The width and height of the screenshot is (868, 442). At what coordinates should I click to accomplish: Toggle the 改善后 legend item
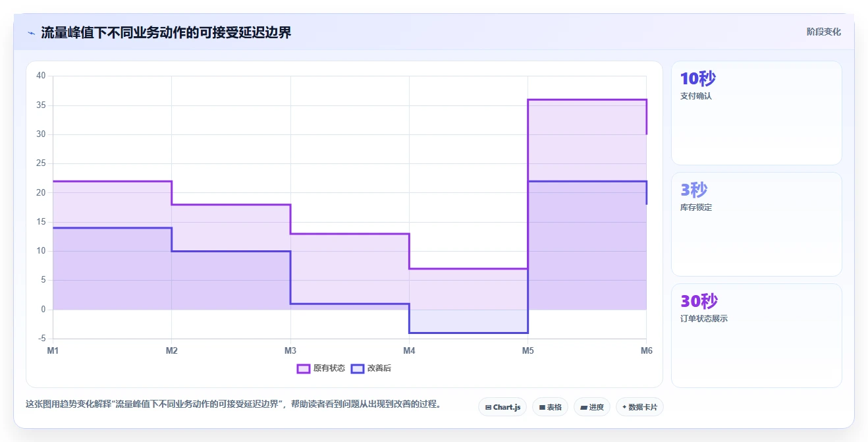click(371, 368)
